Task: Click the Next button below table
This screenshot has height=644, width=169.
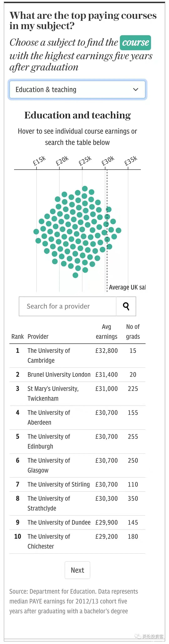Action: [x=77, y=570]
